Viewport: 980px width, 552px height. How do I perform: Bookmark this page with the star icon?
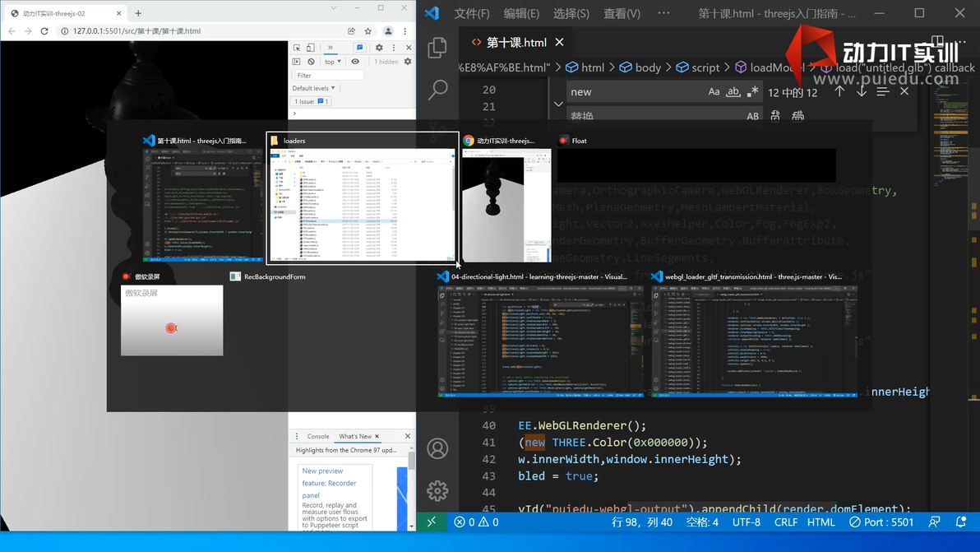[x=368, y=31]
